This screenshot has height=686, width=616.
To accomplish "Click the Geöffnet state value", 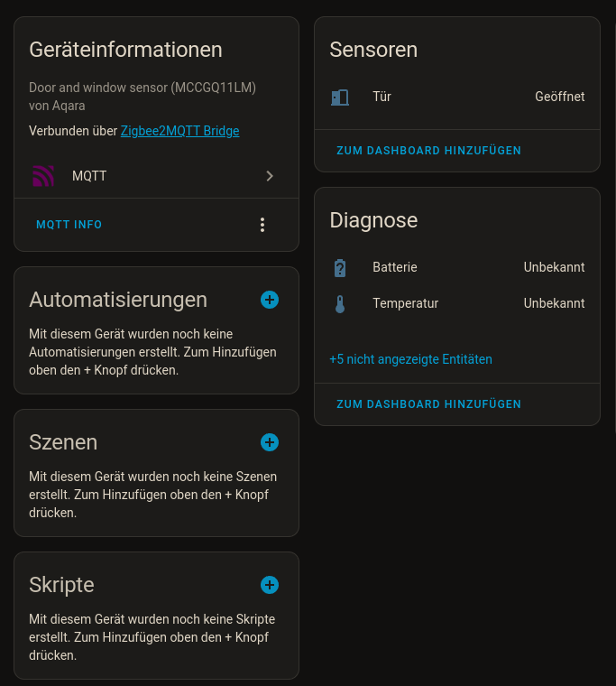I will point(559,97).
